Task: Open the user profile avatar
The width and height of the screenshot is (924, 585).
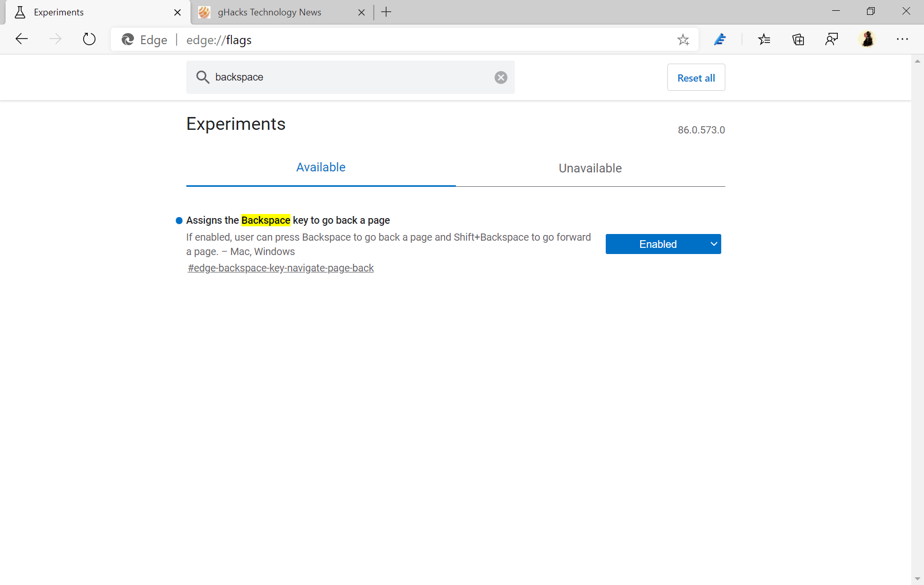Action: 868,39
